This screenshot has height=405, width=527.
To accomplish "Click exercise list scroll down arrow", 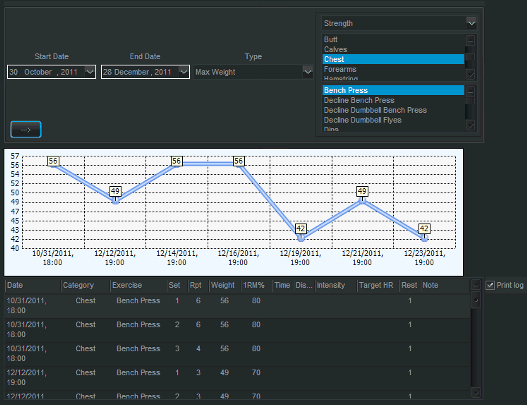I will 471,125.
